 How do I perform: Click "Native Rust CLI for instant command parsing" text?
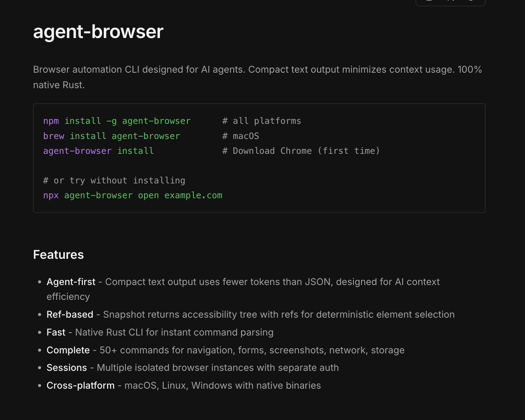pyautogui.click(x=174, y=332)
